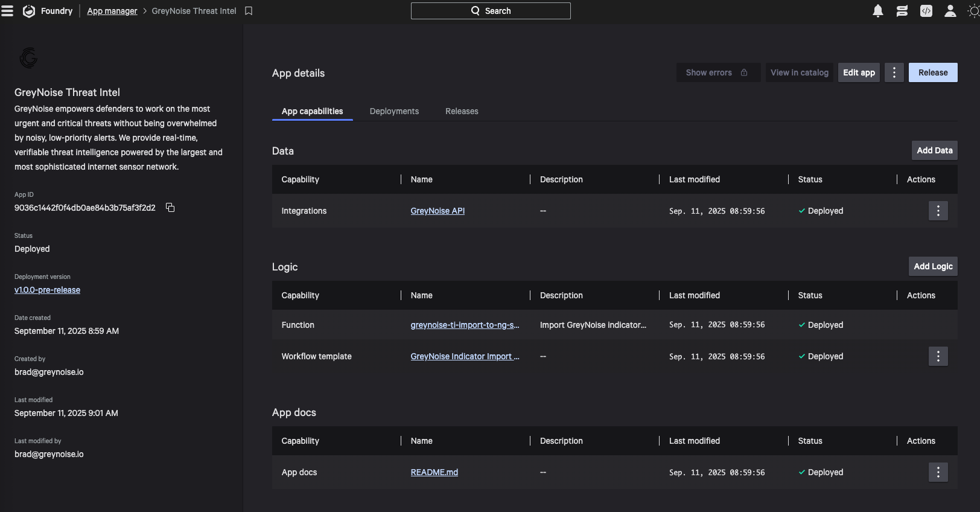Image resolution: width=980 pixels, height=512 pixels.
Task: Click the Add Data button
Action: (x=935, y=150)
